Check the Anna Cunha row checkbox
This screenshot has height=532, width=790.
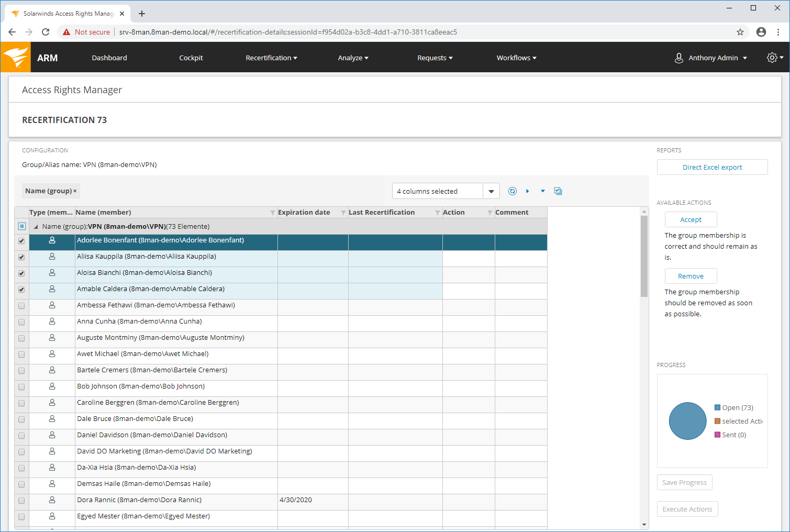(x=21, y=322)
